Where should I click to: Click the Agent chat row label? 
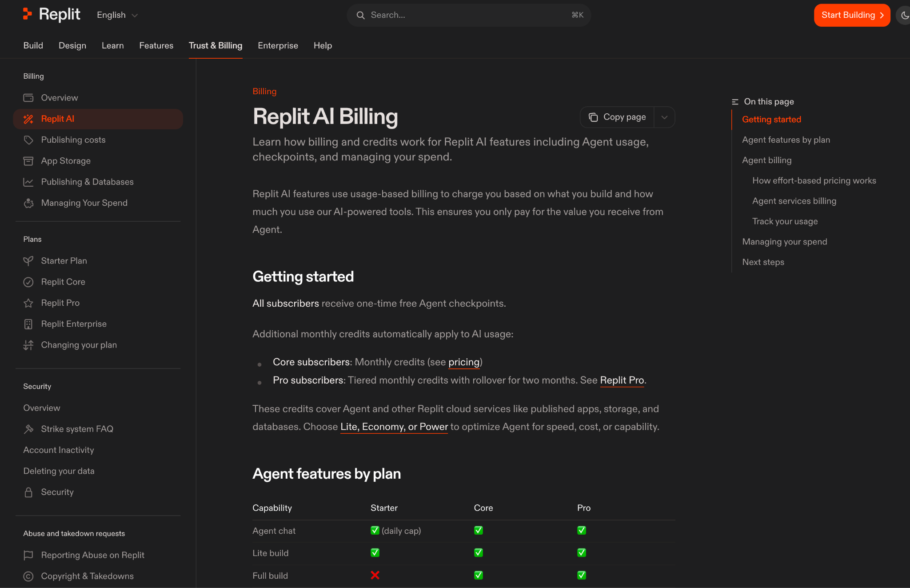point(274,531)
